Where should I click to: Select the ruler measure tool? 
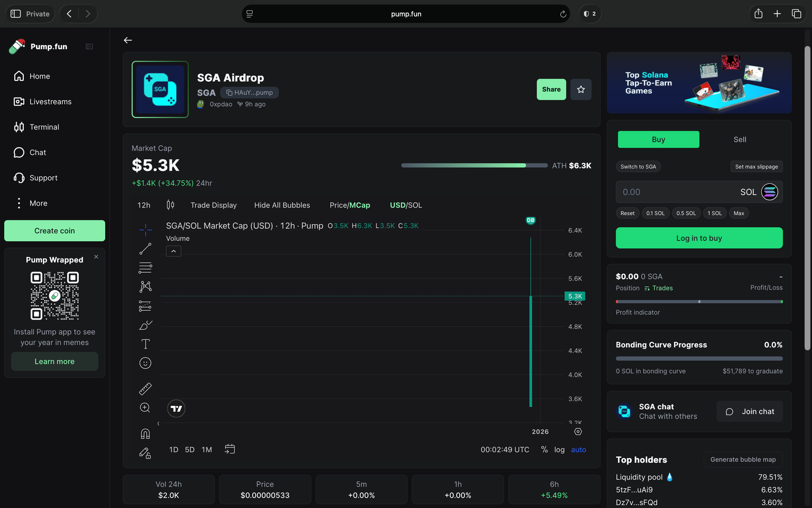pos(145,389)
